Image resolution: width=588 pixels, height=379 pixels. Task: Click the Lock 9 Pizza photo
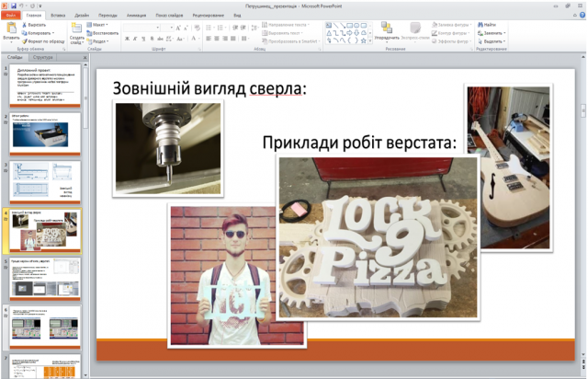click(378, 237)
